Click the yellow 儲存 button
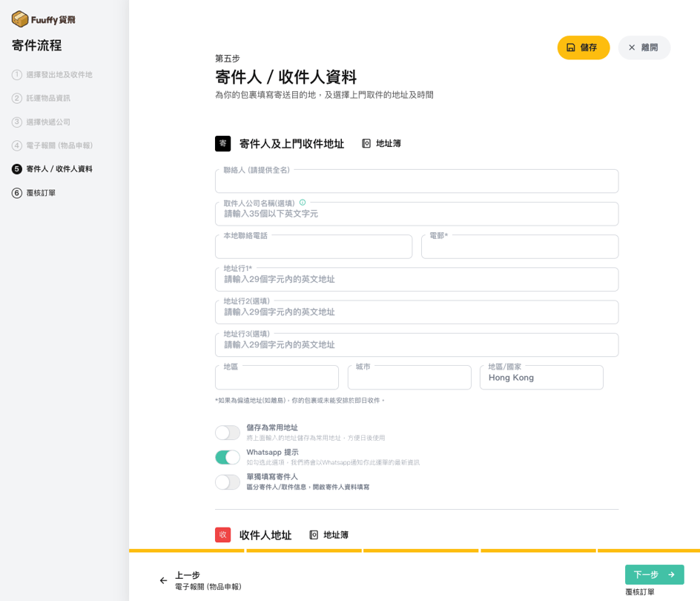The image size is (700, 601). coord(584,47)
